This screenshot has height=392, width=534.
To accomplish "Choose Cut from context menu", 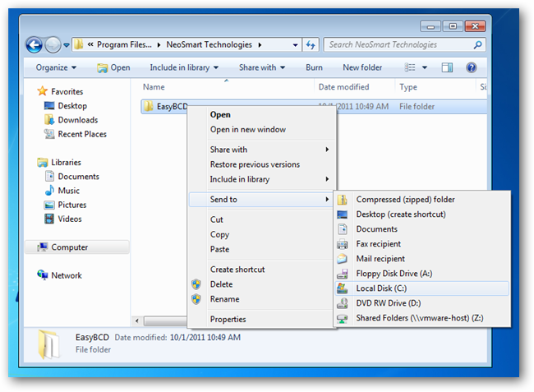I will point(261,220).
